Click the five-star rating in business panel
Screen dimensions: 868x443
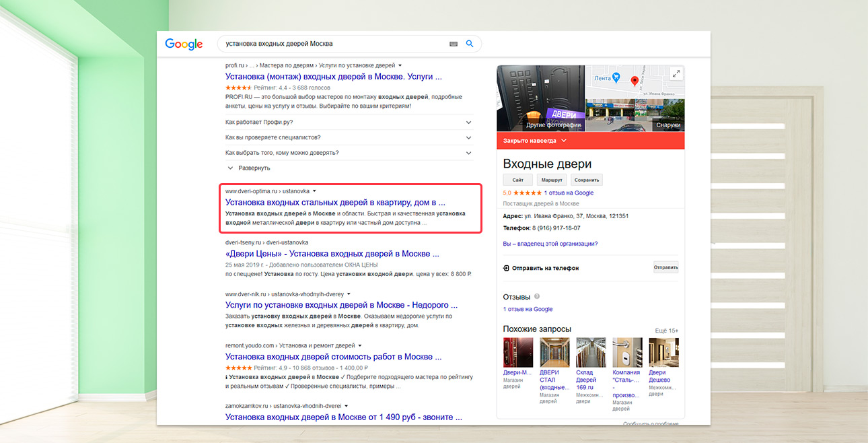click(x=528, y=193)
